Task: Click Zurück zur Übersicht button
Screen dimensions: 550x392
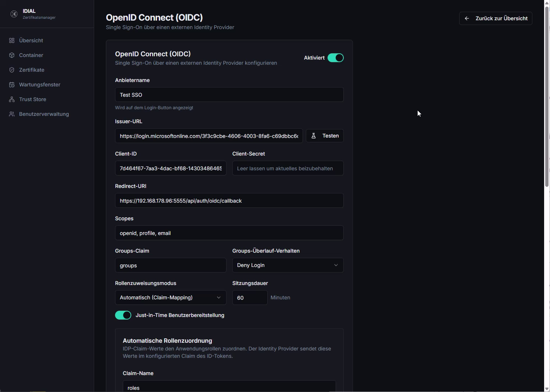Action: [x=496, y=18]
